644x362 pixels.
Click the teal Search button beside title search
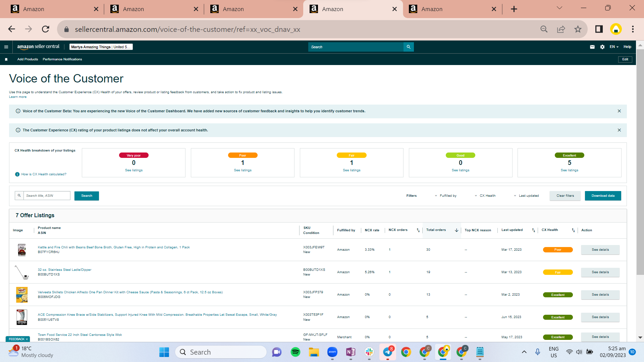point(87,196)
